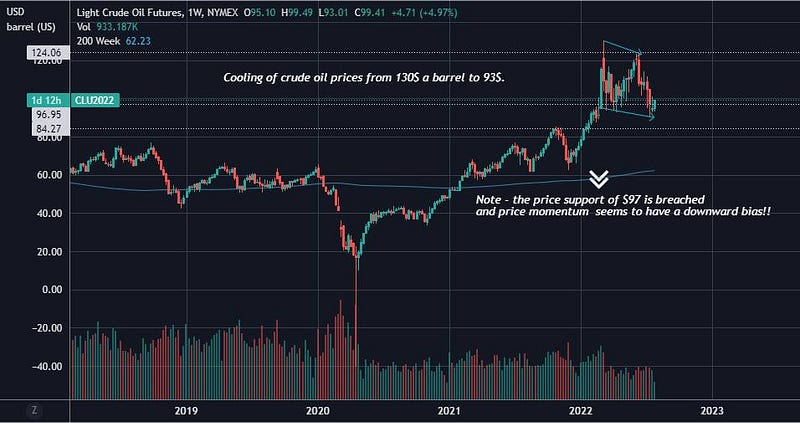The height and width of the screenshot is (423, 800).
Task: Select the 'Note - the price support' annotation
Action: [623, 204]
